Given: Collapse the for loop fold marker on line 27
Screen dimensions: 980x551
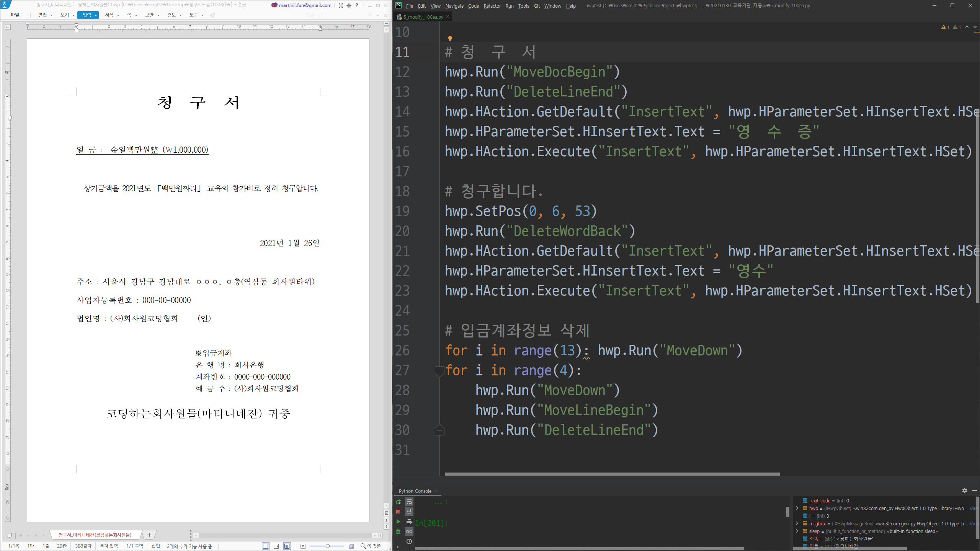Looking at the screenshot, I should [439, 370].
